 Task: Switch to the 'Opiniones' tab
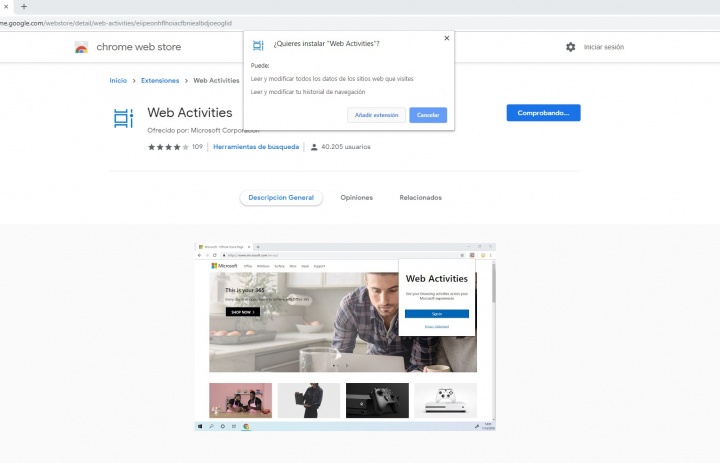pyautogui.click(x=357, y=198)
